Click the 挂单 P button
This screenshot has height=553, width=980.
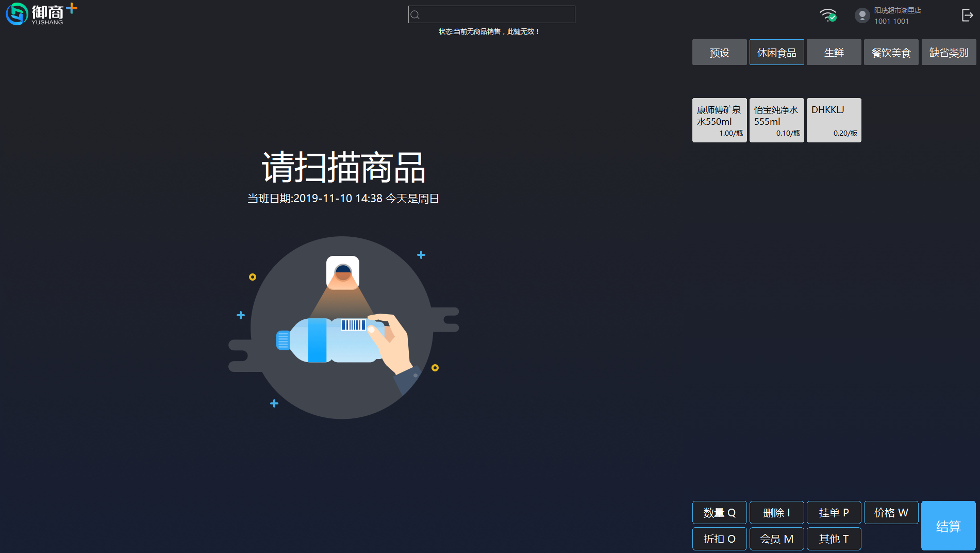tap(834, 512)
